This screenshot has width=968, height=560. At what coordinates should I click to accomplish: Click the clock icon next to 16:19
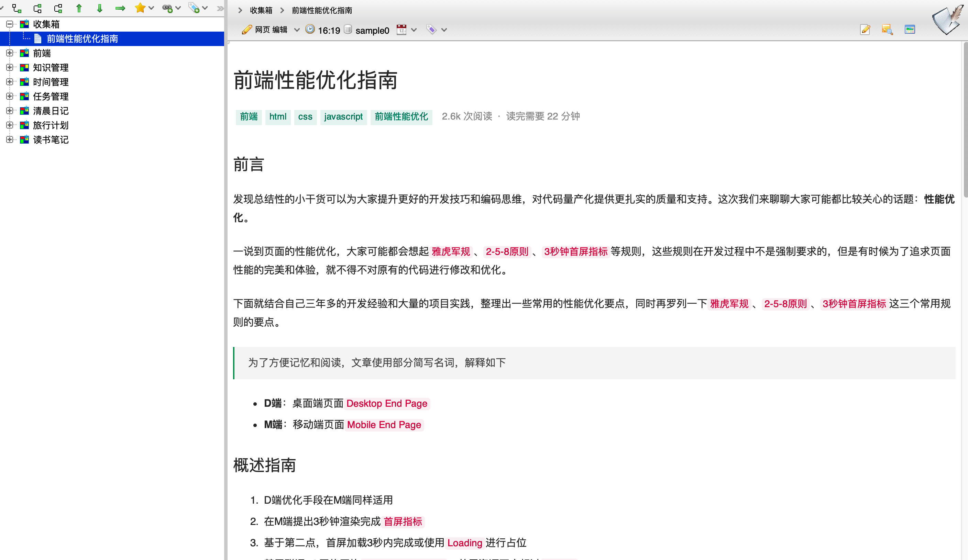point(310,30)
